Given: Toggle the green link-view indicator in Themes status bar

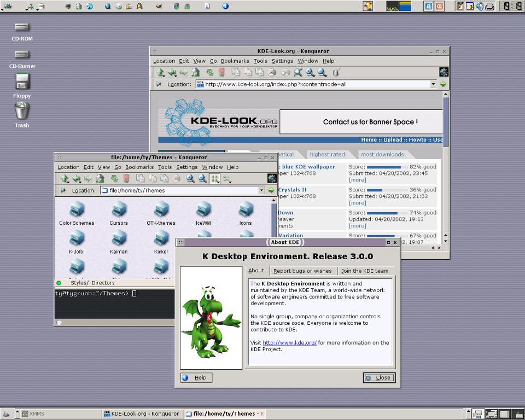Looking at the screenshot, I should click(x=59, y=283).
